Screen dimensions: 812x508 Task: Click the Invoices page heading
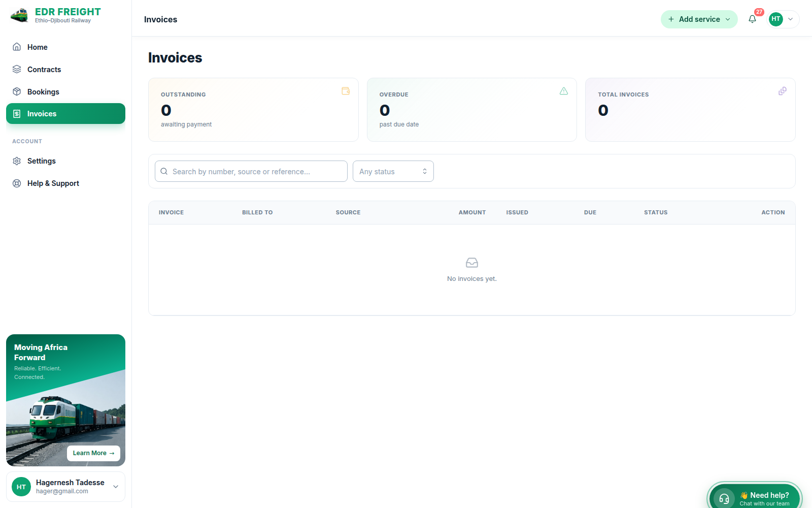175,58
